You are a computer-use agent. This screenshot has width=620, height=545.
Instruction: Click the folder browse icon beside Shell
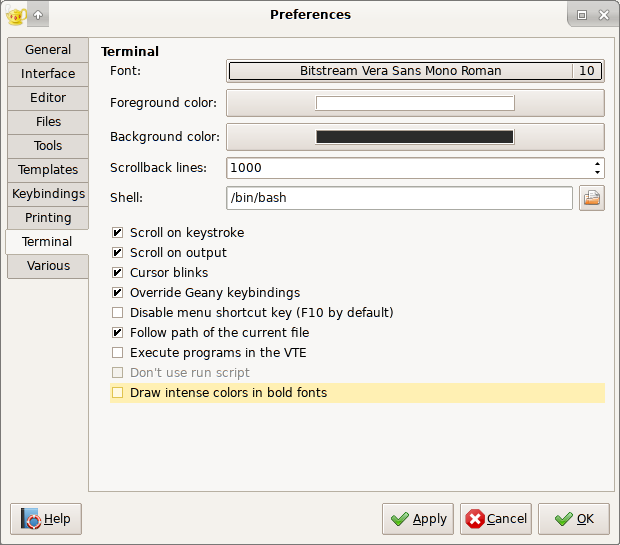click(592, 198)
